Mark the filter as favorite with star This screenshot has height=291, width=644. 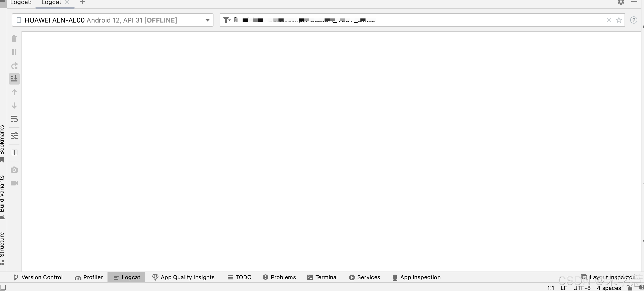[x=619, y=20]
